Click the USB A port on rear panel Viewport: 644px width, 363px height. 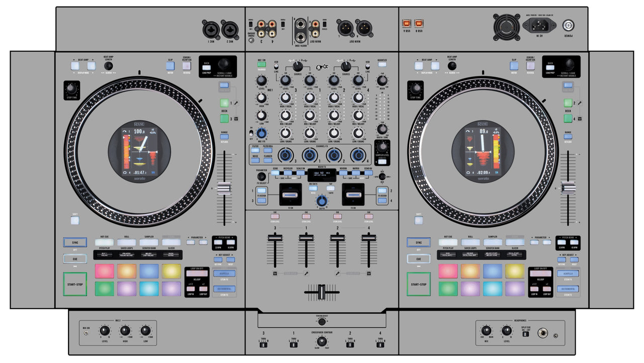pos(406,23)
